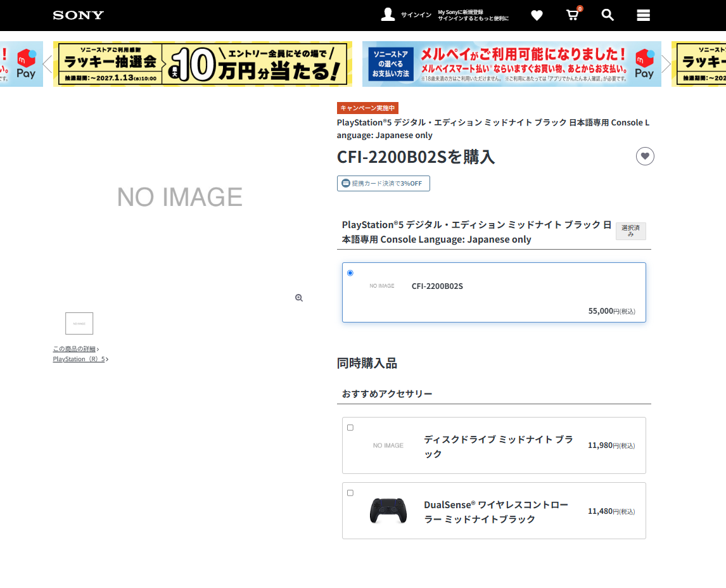Show the previous banner with left arrow

tap(48, 64)
